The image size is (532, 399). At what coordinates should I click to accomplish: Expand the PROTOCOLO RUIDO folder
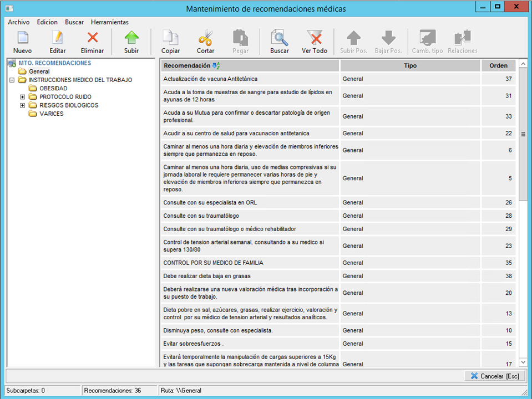pos(22,97)
